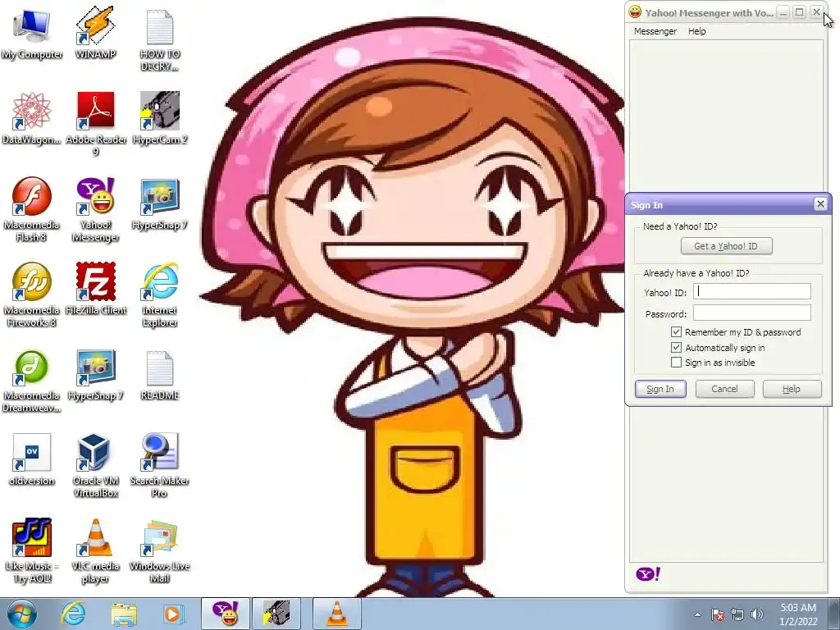Enable Sign in as invisible
The height and width of the screenshot is (630, 840).
[676, 363]
